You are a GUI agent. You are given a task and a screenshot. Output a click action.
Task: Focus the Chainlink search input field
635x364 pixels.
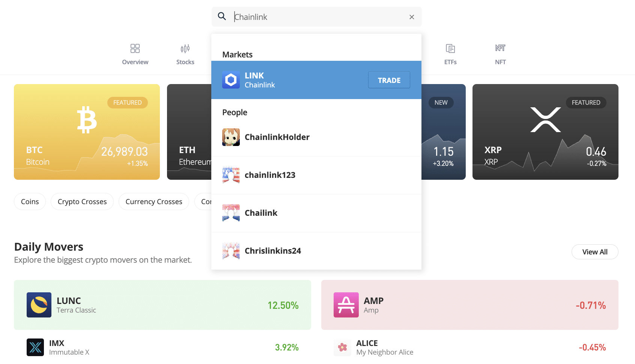point(316,17)
